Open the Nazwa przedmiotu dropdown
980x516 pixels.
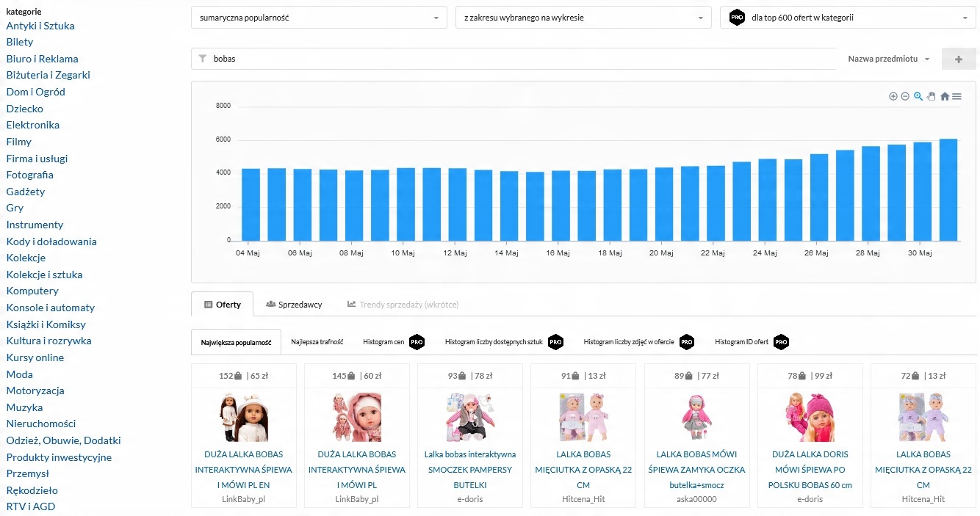[x=889, y=59]
